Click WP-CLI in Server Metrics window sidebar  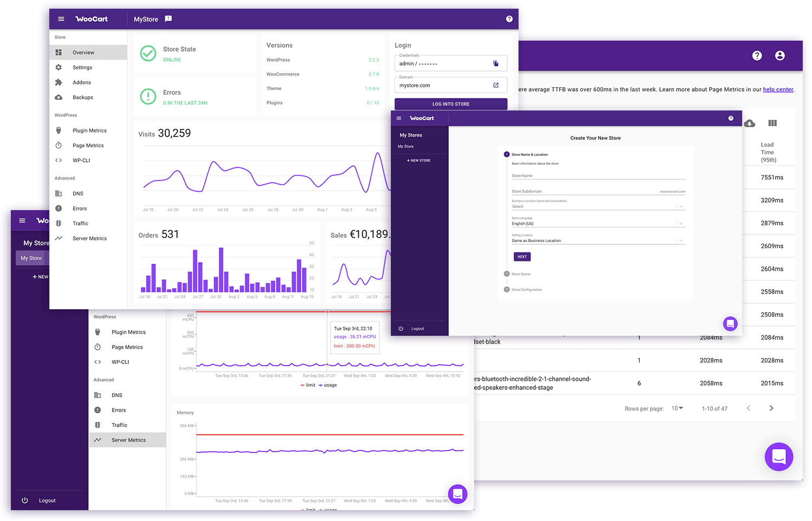128,362
